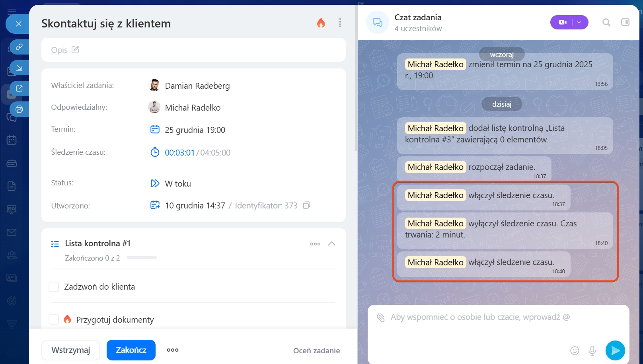Search within the task chat

tap(606, 22)
